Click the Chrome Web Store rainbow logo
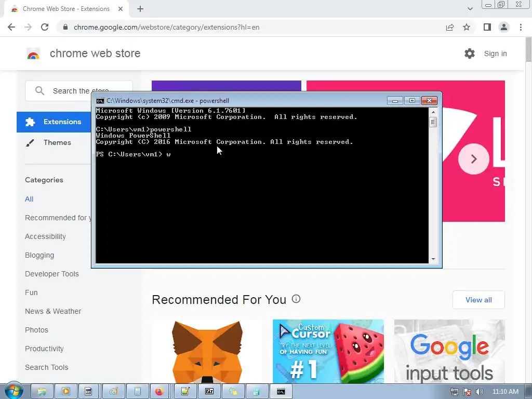 coord(33,54)
